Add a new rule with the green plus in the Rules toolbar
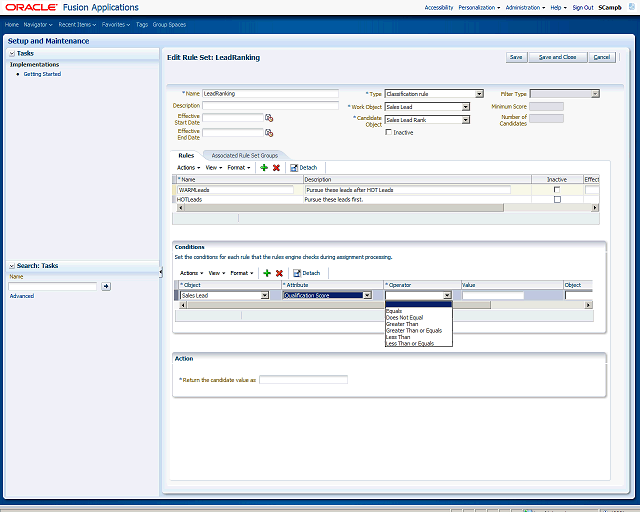The image size is (640, 512). coord(264,168)
